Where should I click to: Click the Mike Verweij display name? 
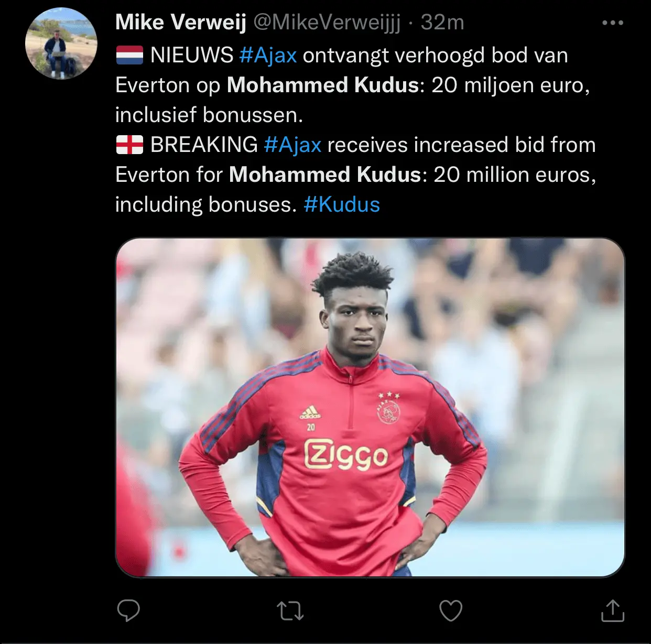(181, 23)
